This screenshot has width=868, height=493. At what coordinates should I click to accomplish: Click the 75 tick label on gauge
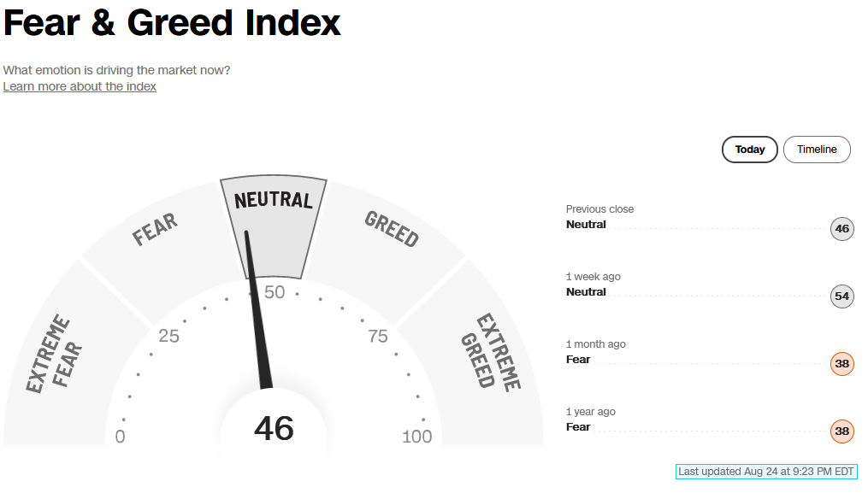click(378, 336)
